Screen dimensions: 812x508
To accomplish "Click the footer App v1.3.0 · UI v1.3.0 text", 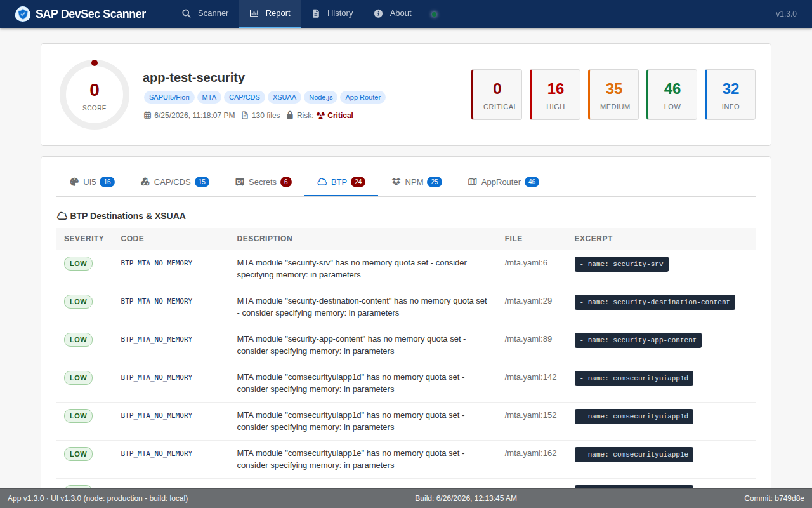I will pyautogui.click(x=98, y=498).
